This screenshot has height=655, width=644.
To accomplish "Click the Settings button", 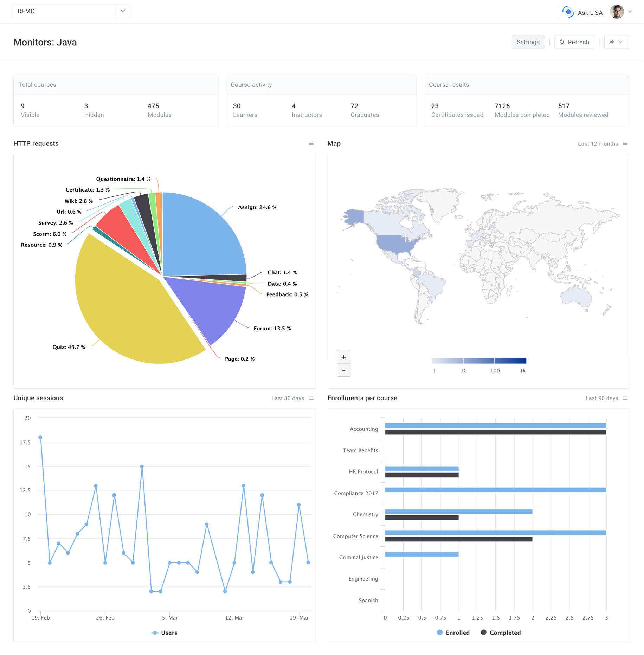I will 528,42.
